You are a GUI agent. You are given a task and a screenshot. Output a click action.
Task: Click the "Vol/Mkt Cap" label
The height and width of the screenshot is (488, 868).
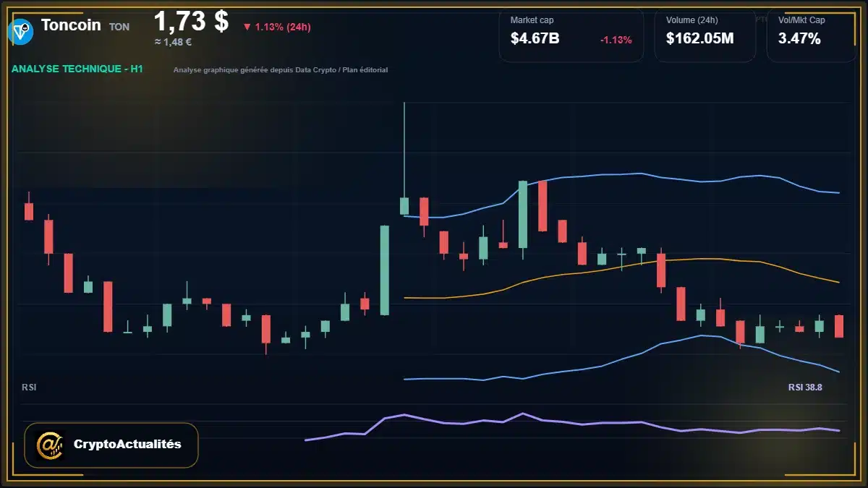801,20
